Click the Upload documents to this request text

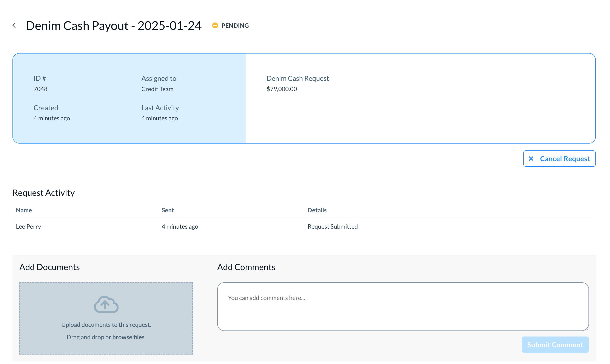point(106,325)
